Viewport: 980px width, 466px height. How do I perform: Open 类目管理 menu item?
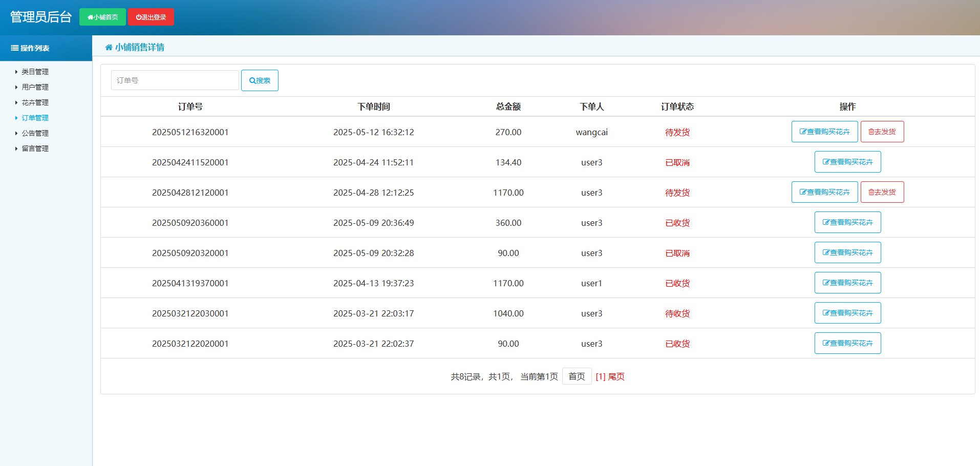[35, 72]
